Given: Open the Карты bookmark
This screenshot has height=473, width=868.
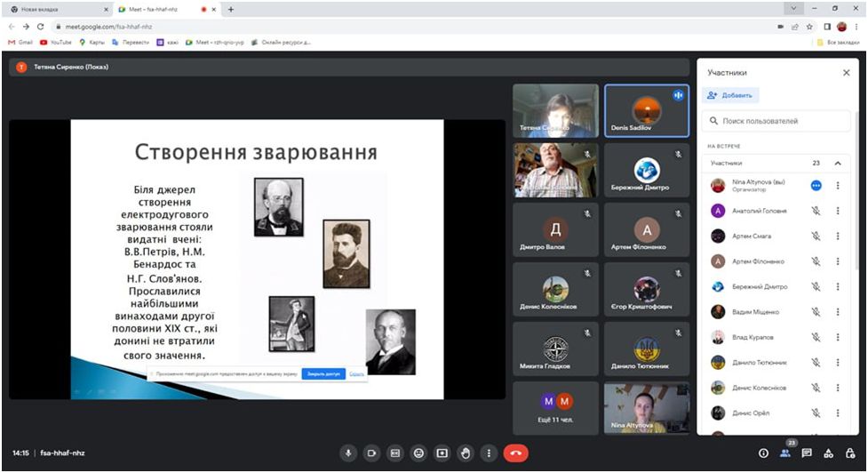Looking at the screenshot, I should (x=92, y=42).
